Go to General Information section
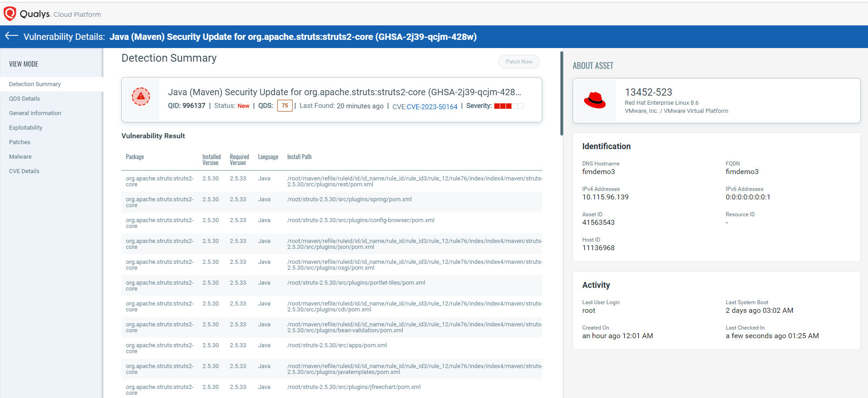The height and width of the screenshot is (398, 868). (x=35, y=113)
